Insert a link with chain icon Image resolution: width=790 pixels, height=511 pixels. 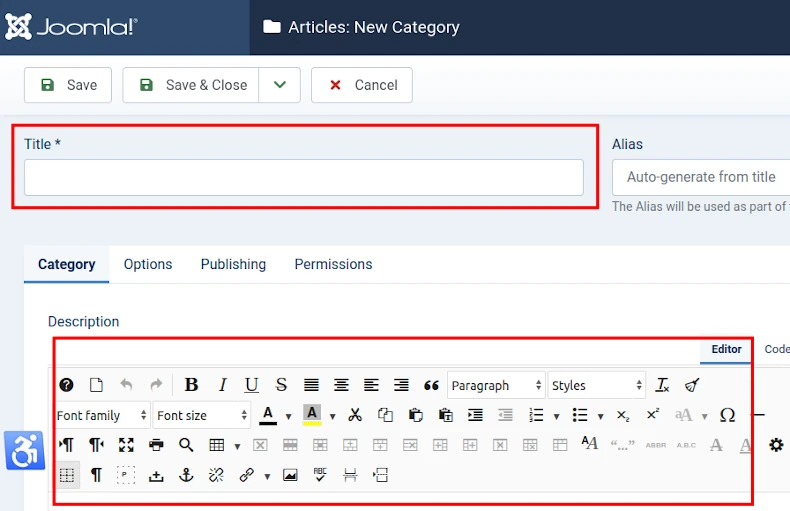(x=246, y=475)
